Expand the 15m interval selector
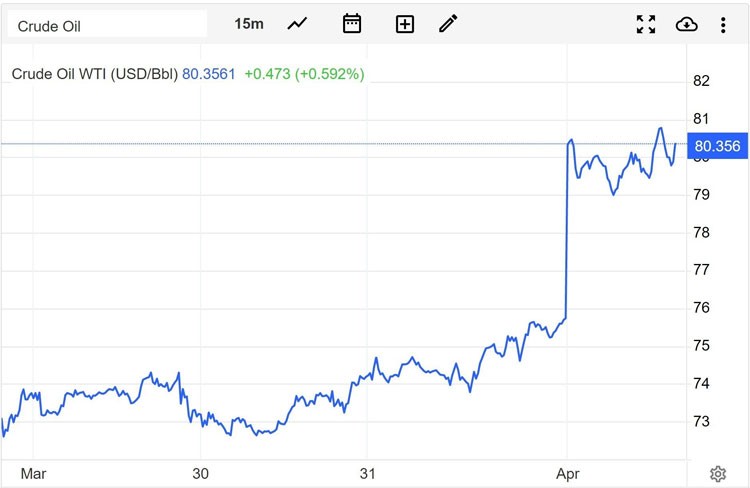Screen dimensions: 750x488 (249, 24)
